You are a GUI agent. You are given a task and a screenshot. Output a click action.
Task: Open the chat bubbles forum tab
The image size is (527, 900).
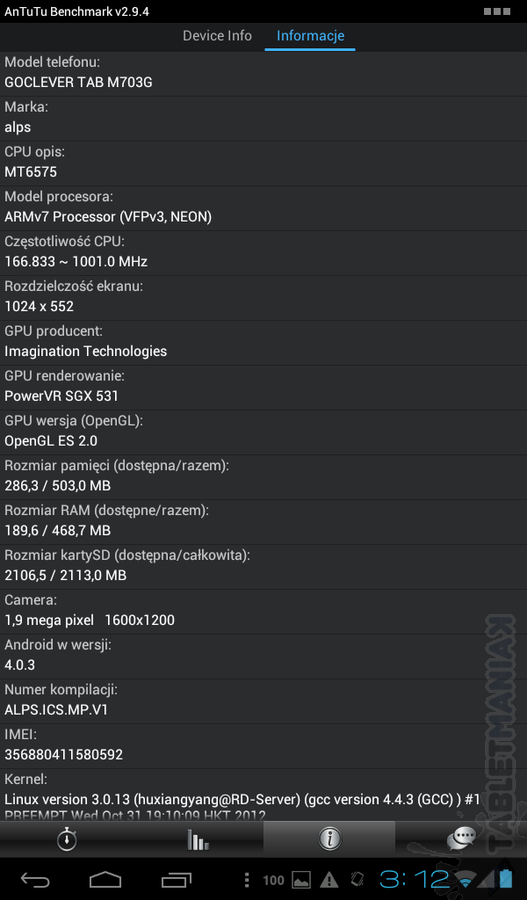(x=461, y=839)
